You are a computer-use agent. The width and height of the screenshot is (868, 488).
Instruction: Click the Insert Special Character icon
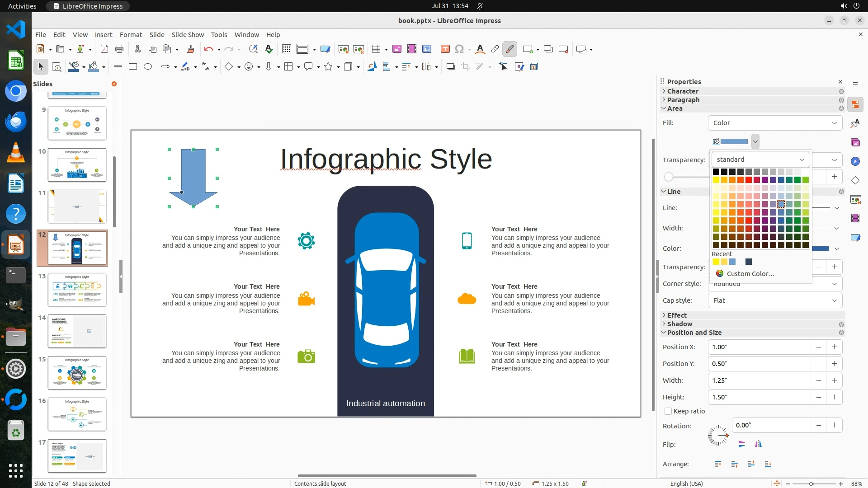[459, 49]
